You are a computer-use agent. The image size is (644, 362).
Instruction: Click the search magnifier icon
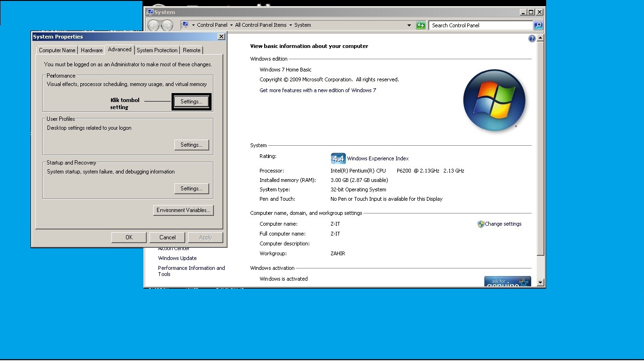pyautogui.click(x=538, y=25)
